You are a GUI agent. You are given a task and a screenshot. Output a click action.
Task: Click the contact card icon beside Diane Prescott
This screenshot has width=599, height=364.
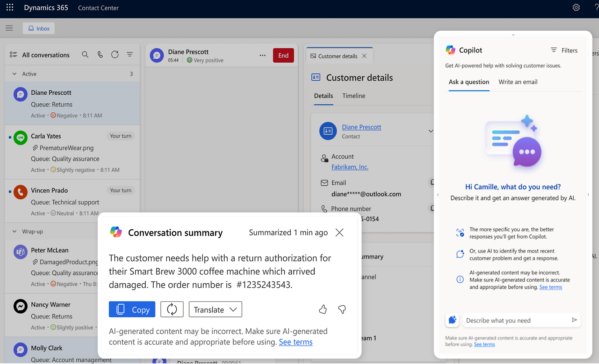pos(328,131)
